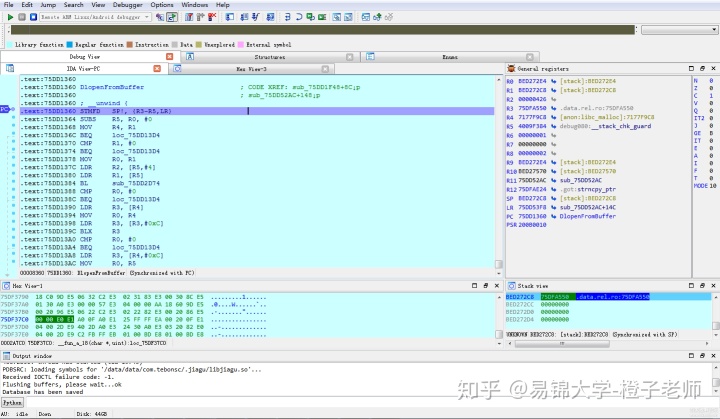Open the Options menu
Image resolution: width=720 pixels, height=419 pixels.
pos(162,5)
